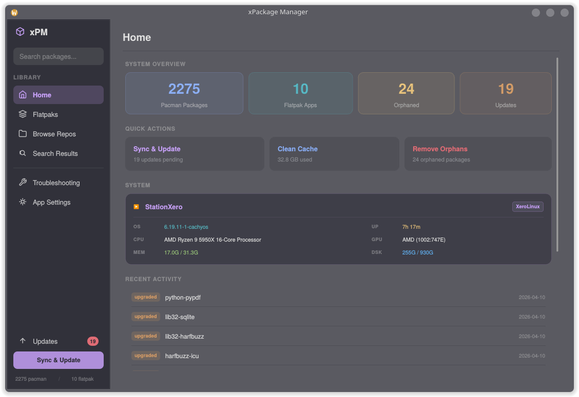Open the 10 Flatpak Apps card
Image resolution: width=579 pixels, height=397 pixels.
301,93
